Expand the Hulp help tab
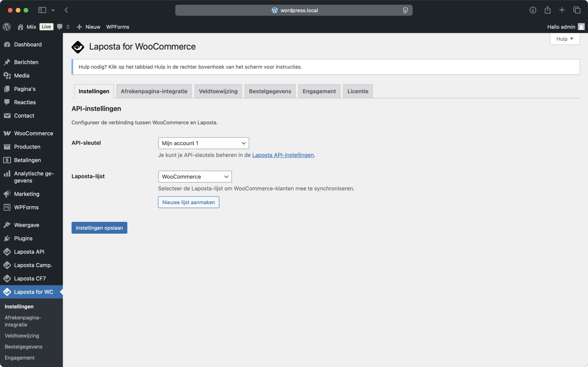 pyautogui.click(x=565, y=39)
